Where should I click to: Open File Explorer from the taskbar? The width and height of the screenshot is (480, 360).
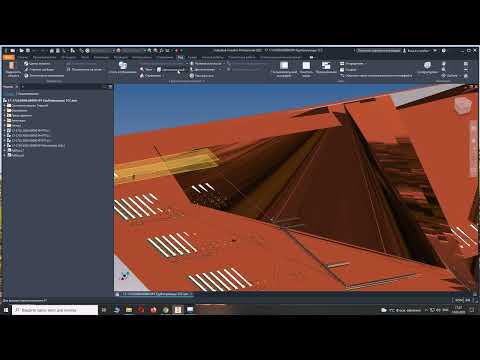[x=129, y=310]
